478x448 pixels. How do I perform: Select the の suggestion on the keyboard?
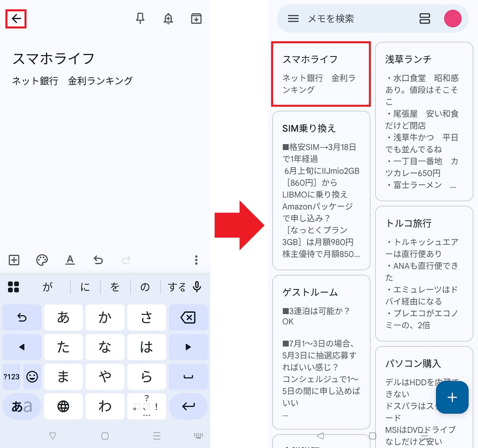tap(145, 287)
